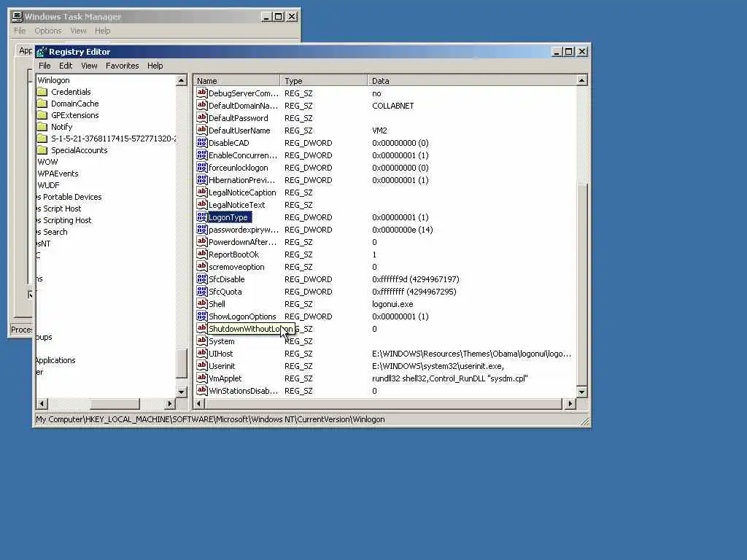Click the Shell string value icon
Image resolution: width=747 pixels, height=560 pixels.
[x=202, y=303]
